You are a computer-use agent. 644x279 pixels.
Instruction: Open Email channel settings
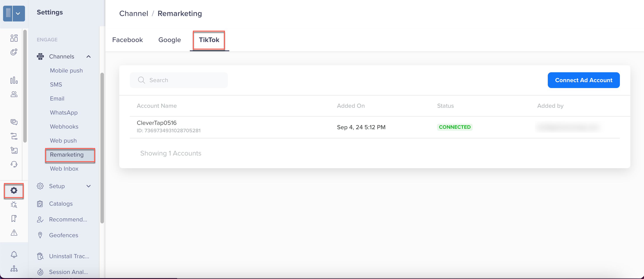(57, 98)
